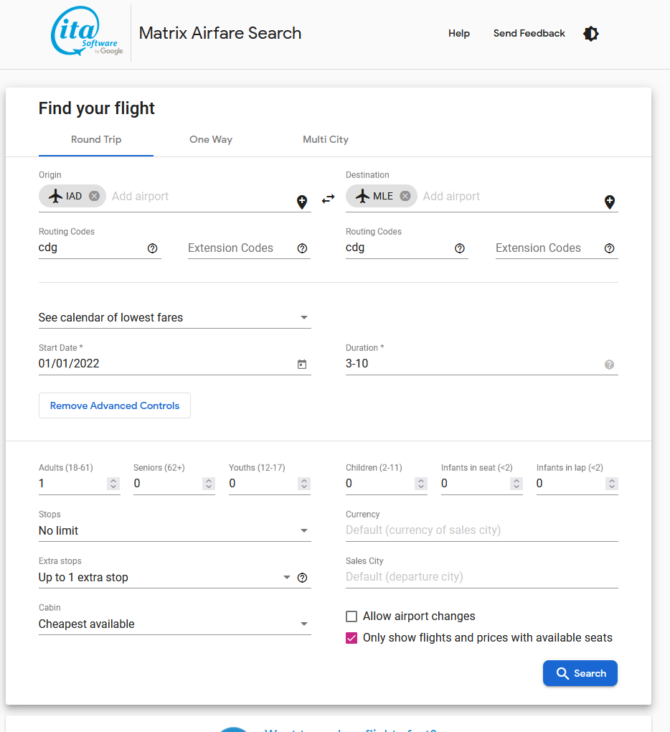Click the swap origin and destination arrows

[x=328, y=199]
